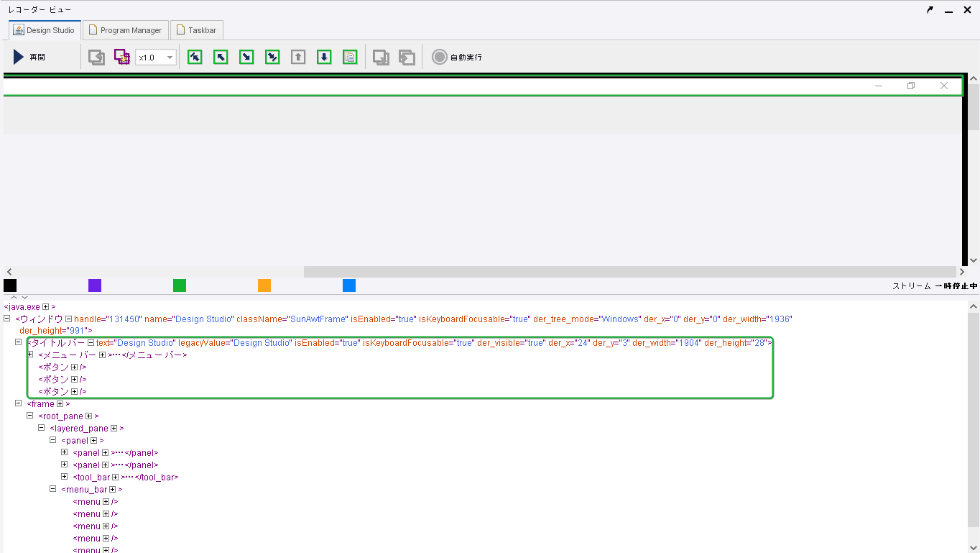980x553 pixels.
Task: Select the tool_bar element tag
Action: click(x=91, y=477)
